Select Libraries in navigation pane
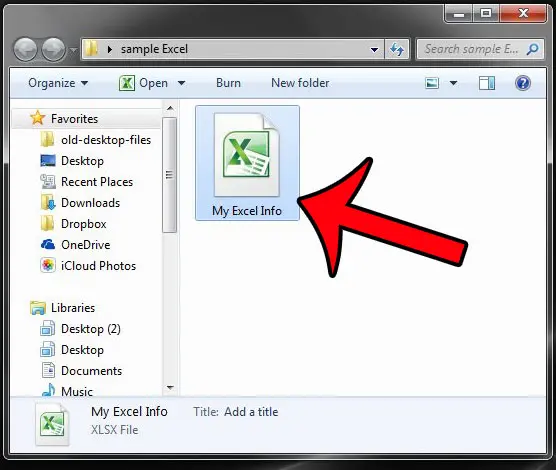The height and width of the screenshot is (470, 556). 73,308
